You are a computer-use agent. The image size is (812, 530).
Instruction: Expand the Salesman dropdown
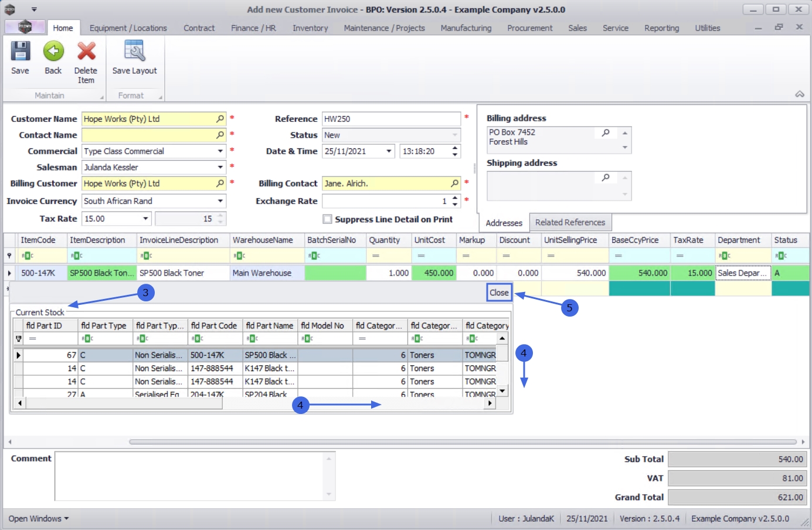pos(220,167)
